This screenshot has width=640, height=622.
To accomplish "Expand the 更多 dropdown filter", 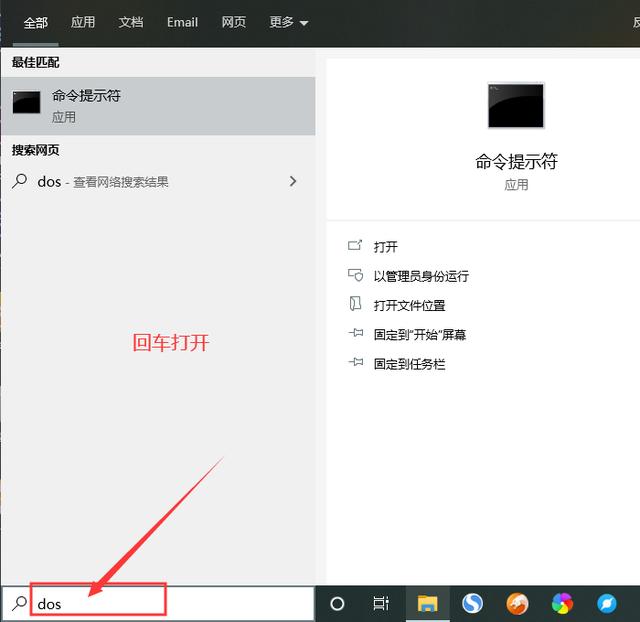I will click(289, 22).
